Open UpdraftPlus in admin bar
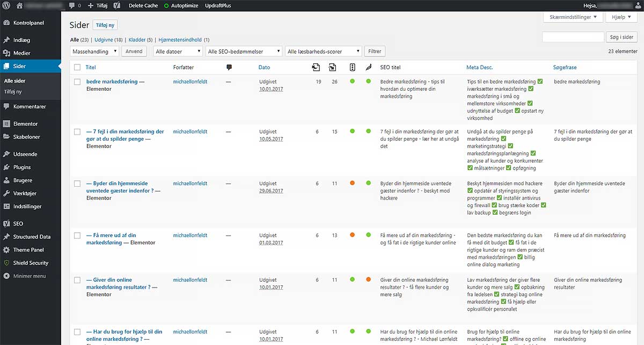Viewport: 644px width, 345px height. pyautogui.click(x=218, y=5)
